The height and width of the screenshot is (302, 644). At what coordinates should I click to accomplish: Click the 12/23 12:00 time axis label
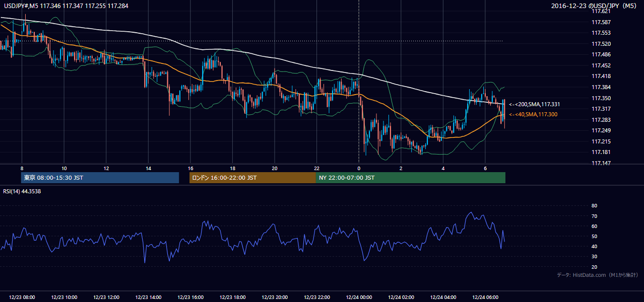click(x=106, y=297)
